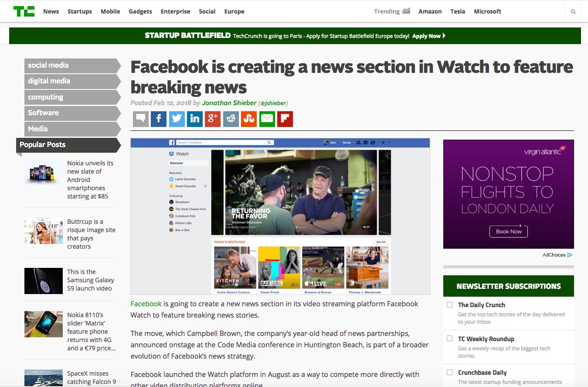Select the Software tag
This screenshot has height=387, width=588.
pos(72,113)
